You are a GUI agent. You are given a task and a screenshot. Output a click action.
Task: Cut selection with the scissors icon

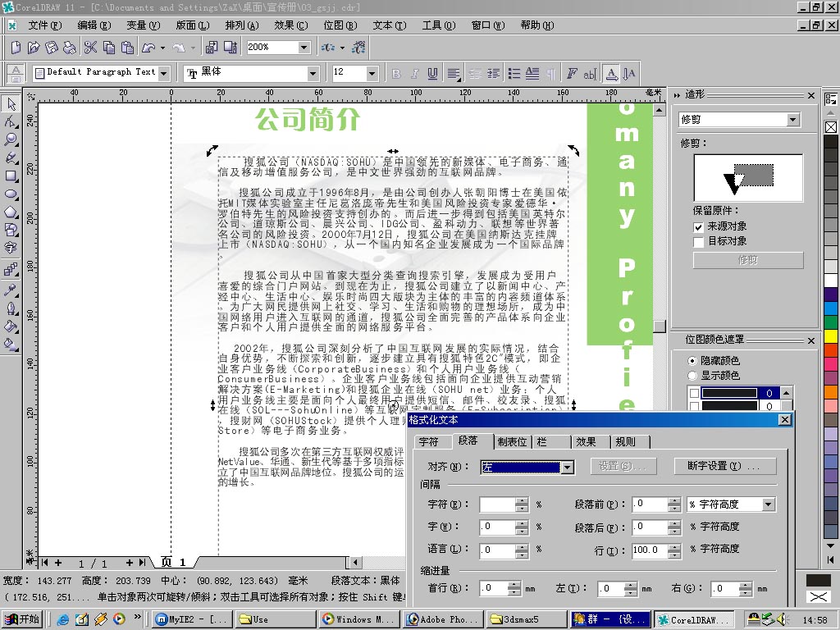(90, 48)
